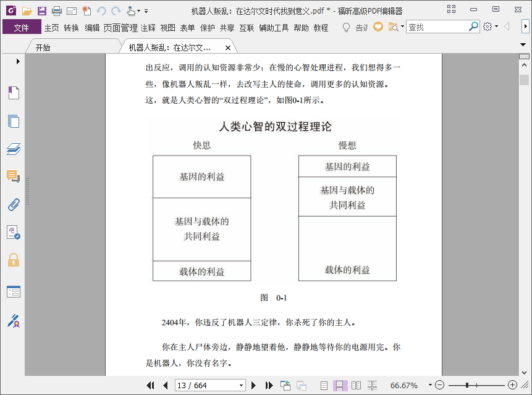Viewport: 532px width, 395px height.
Task: Open the 表单 ribbon tab
Action: coord(187,28)
